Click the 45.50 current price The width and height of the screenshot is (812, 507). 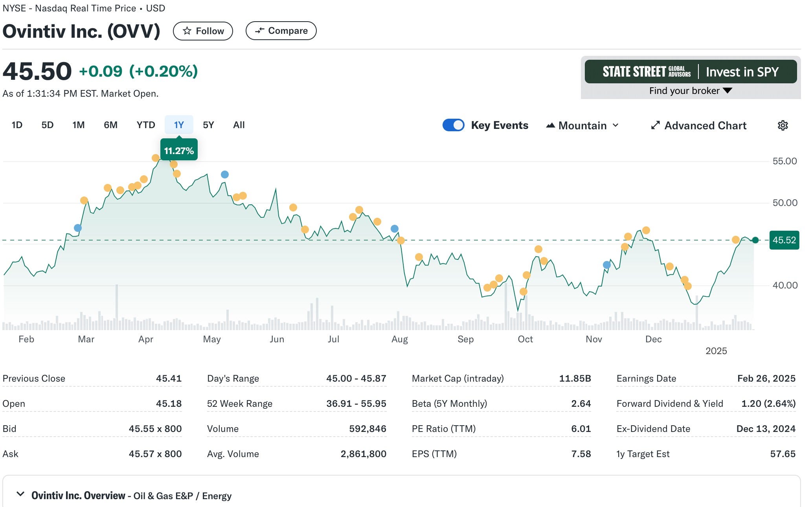tap(37, 72)
